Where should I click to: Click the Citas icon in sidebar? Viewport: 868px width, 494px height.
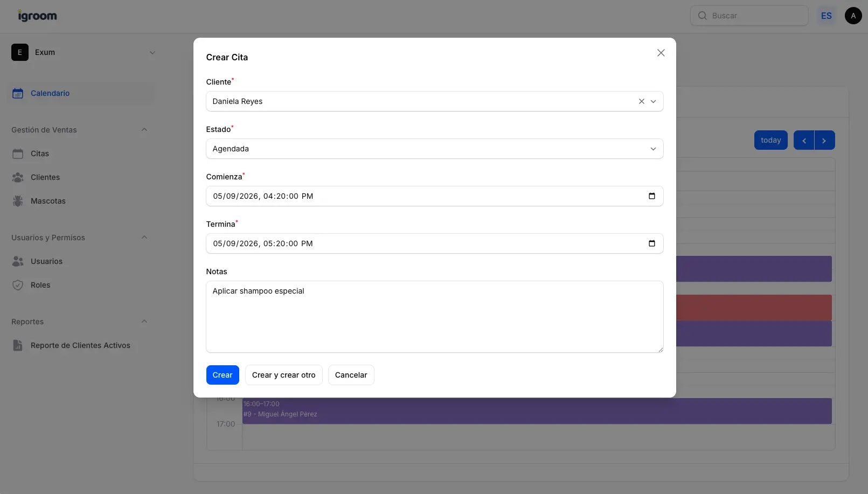click(x=18, y=154)
